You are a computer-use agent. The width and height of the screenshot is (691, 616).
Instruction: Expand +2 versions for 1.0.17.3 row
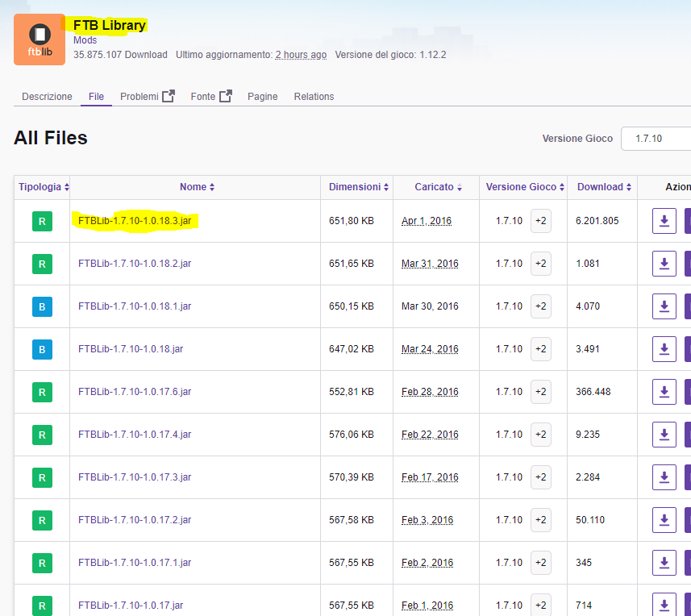point(541,477)
